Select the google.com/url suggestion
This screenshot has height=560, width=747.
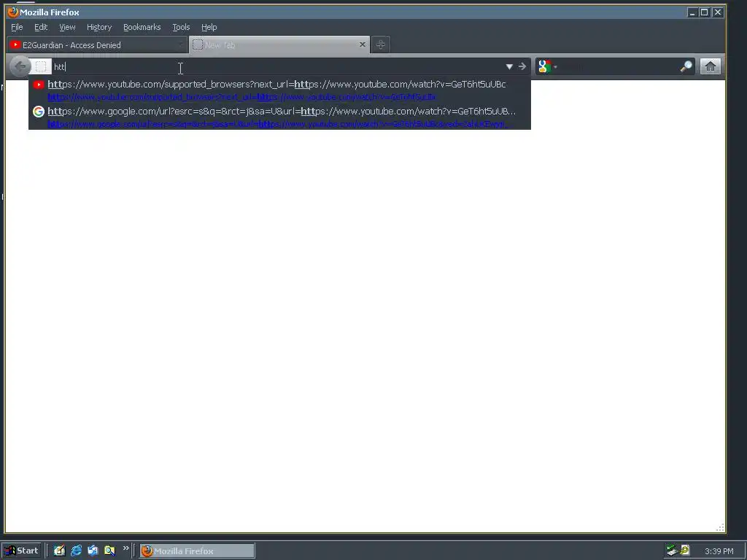tap(279, 117)
